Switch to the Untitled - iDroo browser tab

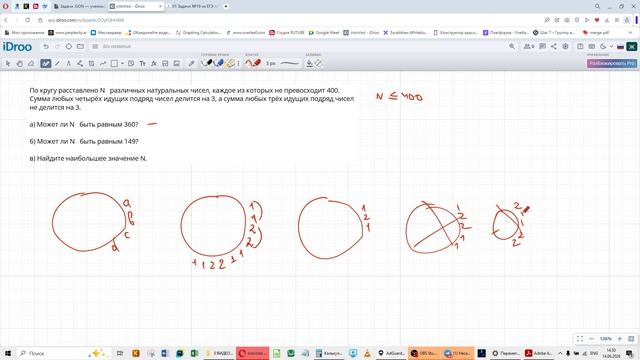(136, 7)
